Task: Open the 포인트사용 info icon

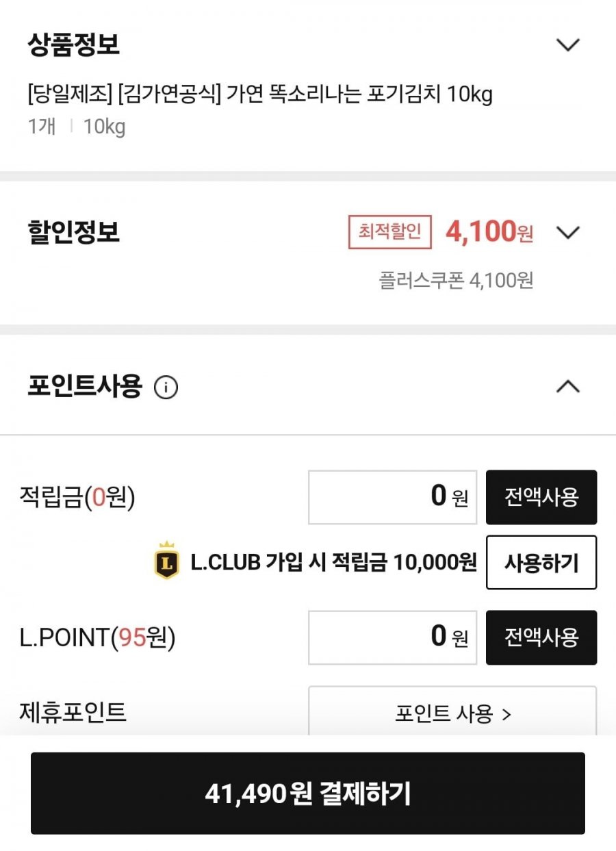Action: [x=166, y=388]
